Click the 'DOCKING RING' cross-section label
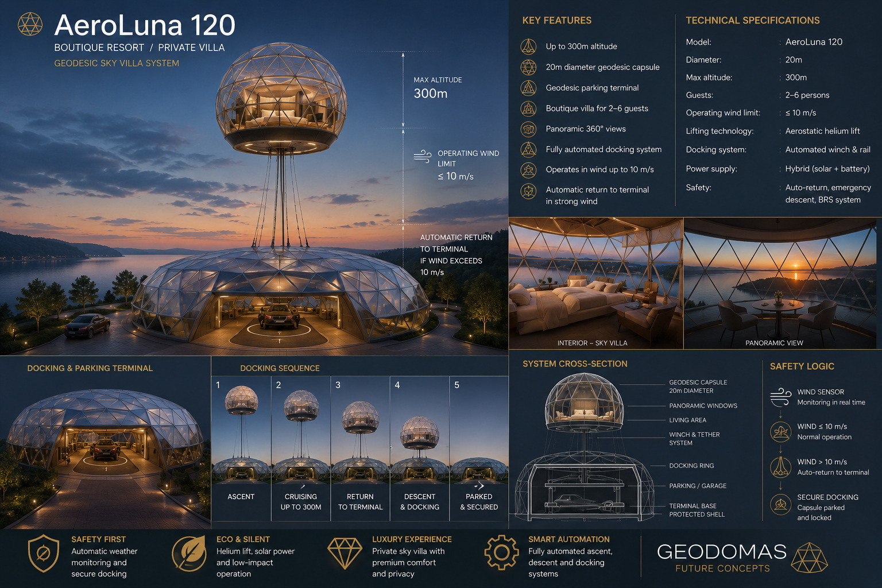The width and height of the screenshot is (882, 588). pyautogui.click(x=692, y=466)
